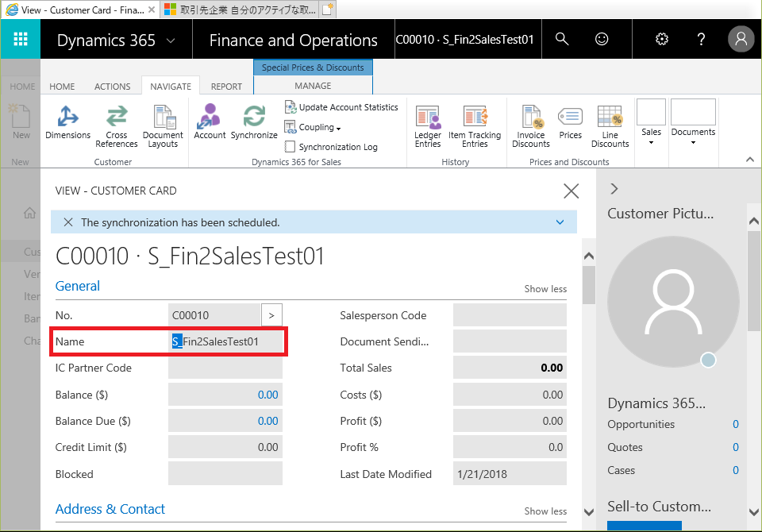Open the Balance ($) 0.00 link

click(267, 395)
